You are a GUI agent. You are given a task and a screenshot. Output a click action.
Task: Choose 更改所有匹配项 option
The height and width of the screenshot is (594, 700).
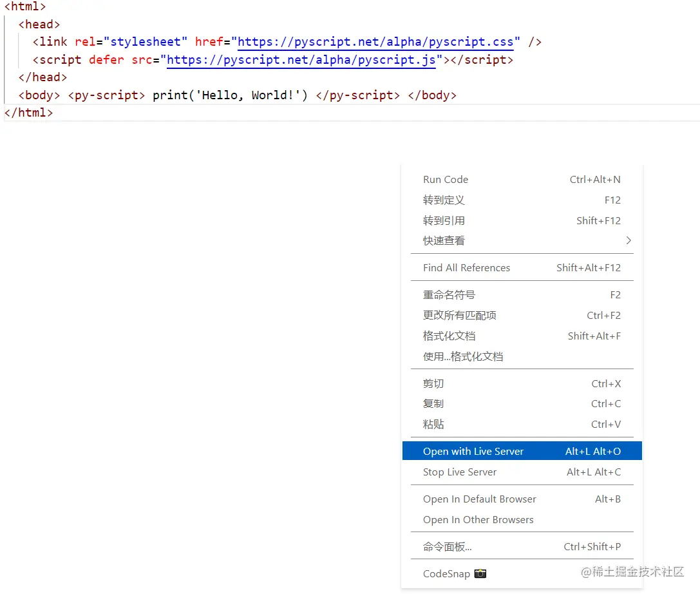click(x=522, y=315)
